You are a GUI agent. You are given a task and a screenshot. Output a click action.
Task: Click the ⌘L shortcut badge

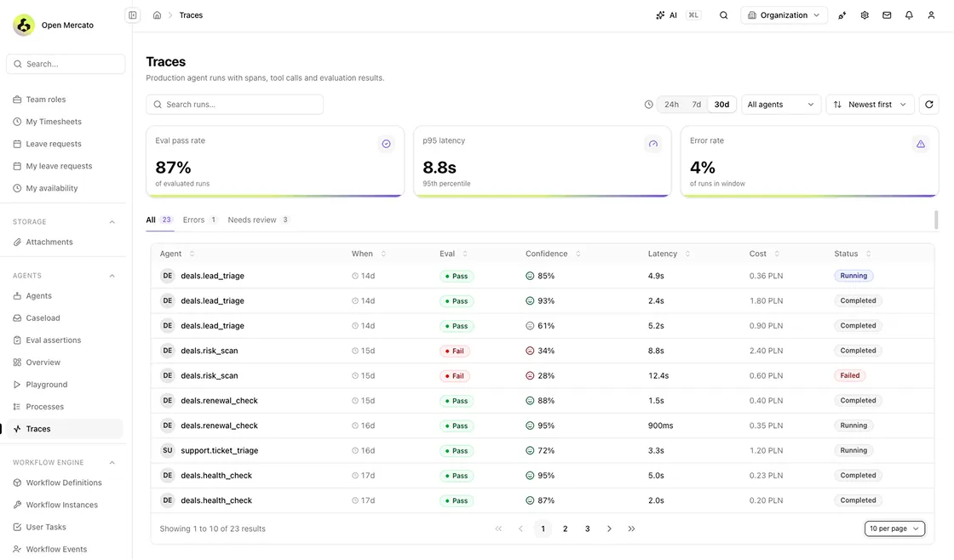(693, 15)
